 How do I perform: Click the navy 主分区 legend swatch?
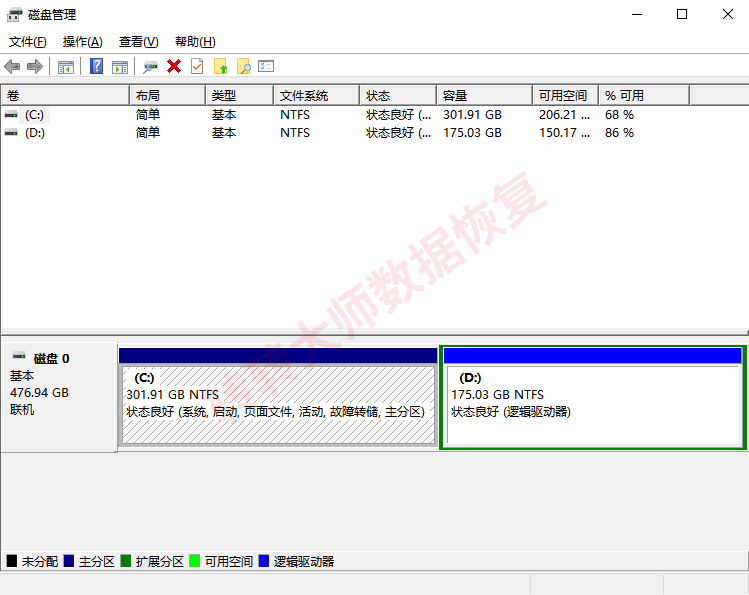(69, 561)
